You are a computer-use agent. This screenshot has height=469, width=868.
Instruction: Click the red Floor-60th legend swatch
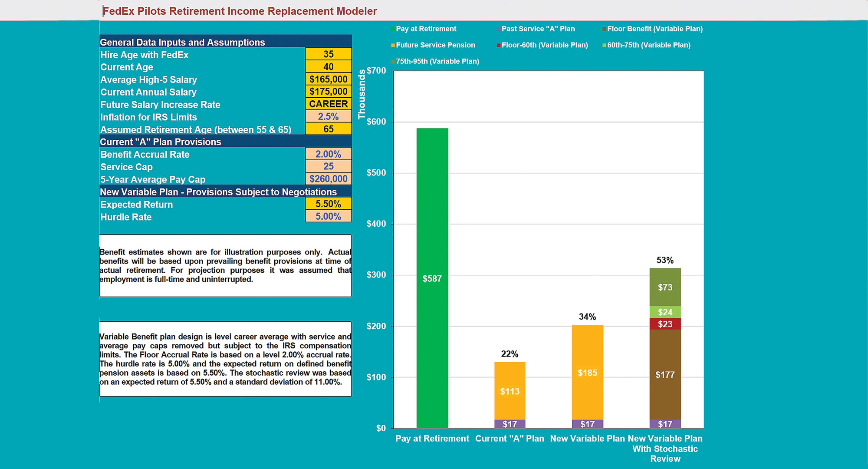[x=499, y=45]
